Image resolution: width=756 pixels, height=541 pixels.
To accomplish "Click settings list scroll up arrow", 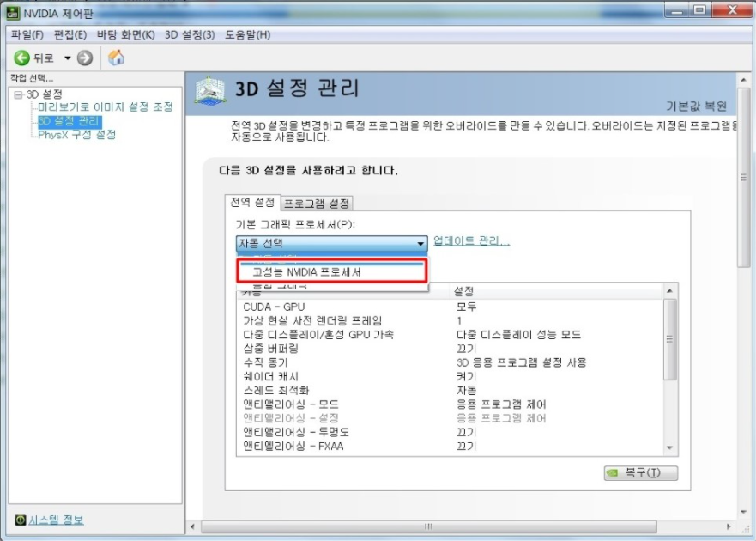I will coord(669,291).
